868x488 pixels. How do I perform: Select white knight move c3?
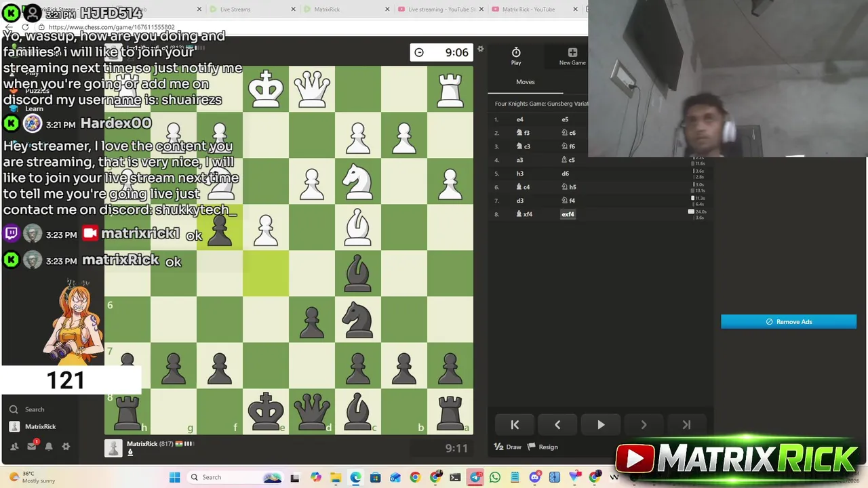click(x=524, y=146)
